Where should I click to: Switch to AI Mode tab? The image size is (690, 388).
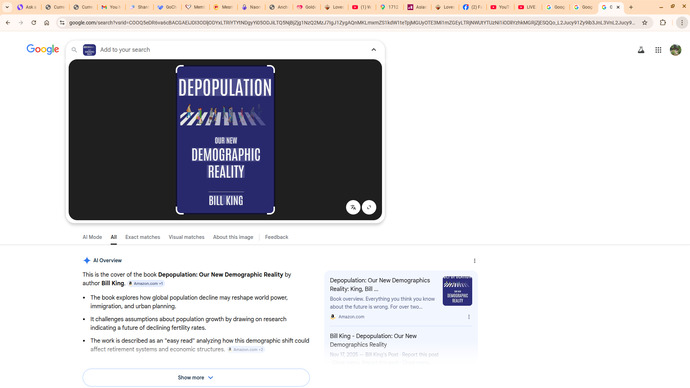tap(92, 237)
